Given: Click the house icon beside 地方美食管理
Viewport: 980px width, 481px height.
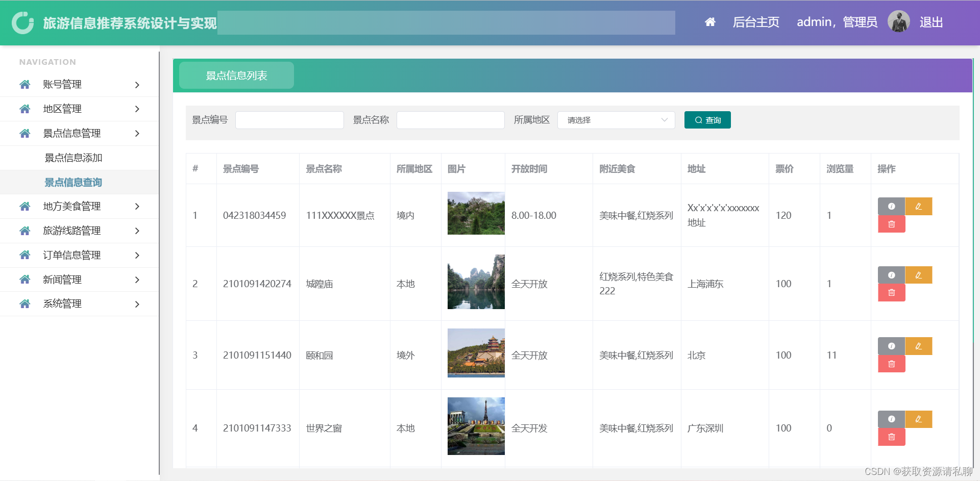Looking at the screenshot, I should click(24, 206).
